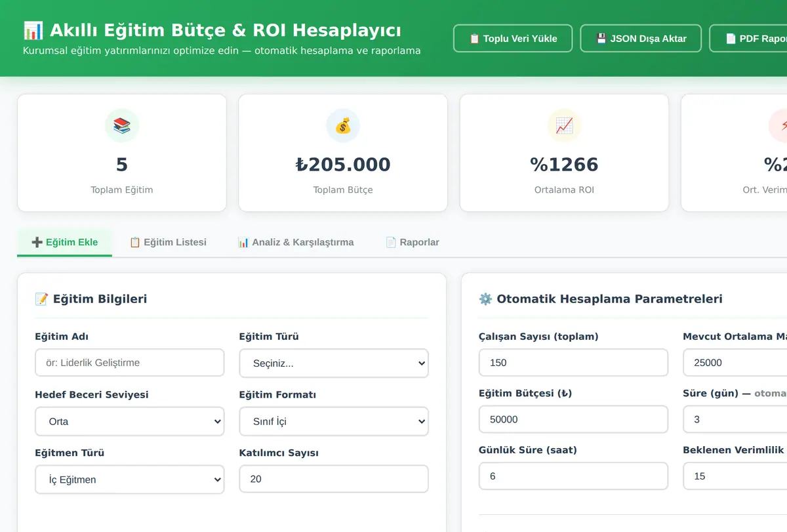
Task: Focus the Eğitim Adı input field
Action: tap(129, 363)
